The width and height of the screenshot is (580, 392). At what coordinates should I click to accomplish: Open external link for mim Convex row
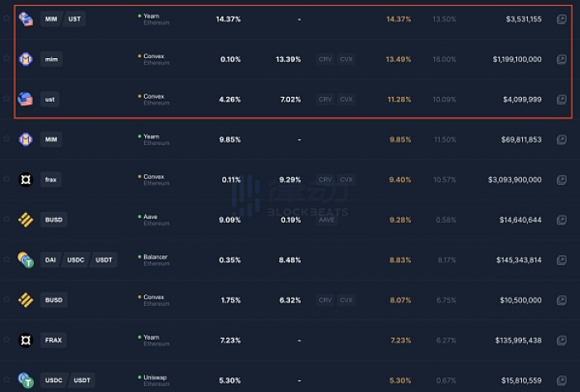click(x=561, y=59)
